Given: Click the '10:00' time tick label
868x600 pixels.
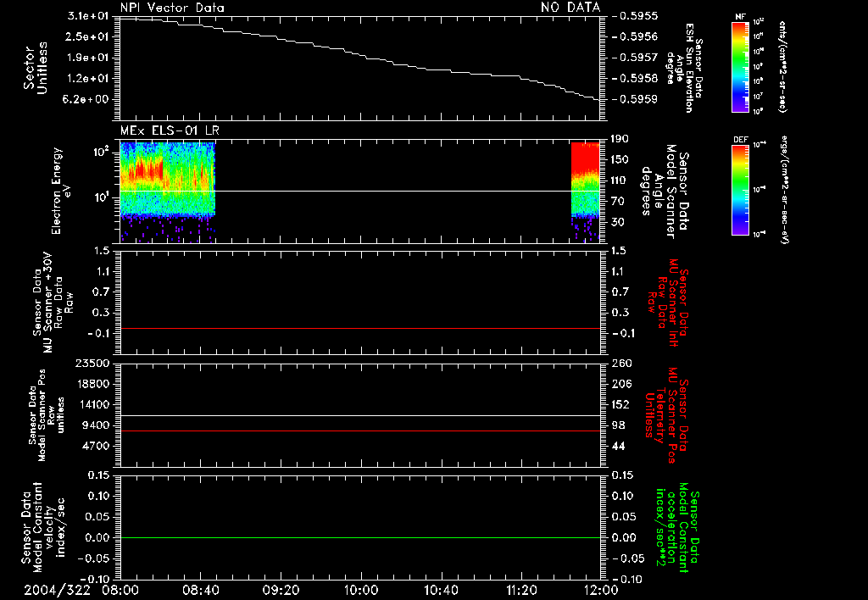Looking at the screenshot, I should (x=361, y=590).
